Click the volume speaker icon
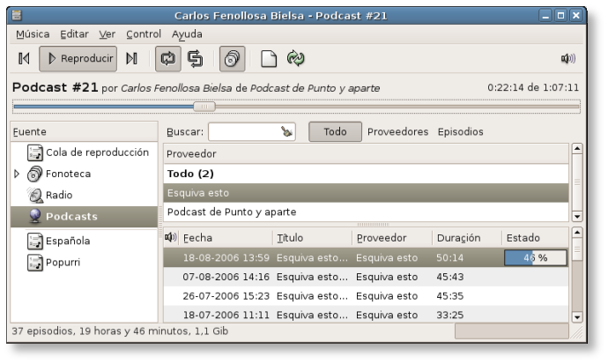The width and height of the screenshot is (608, 364). click(x=568, y=59)
